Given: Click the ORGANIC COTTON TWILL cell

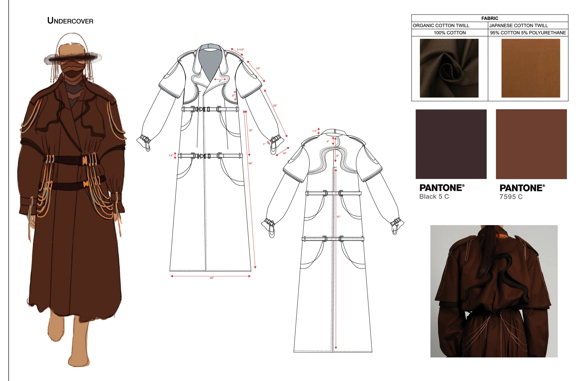Looking at the screenshot, I should [450, 25].
